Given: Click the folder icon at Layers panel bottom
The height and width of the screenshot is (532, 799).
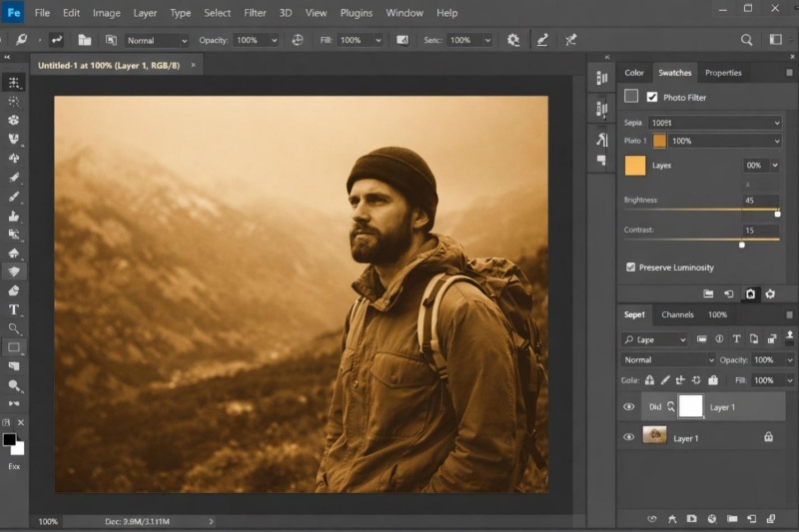Looking at the screenshot, I should pos(732,519).
